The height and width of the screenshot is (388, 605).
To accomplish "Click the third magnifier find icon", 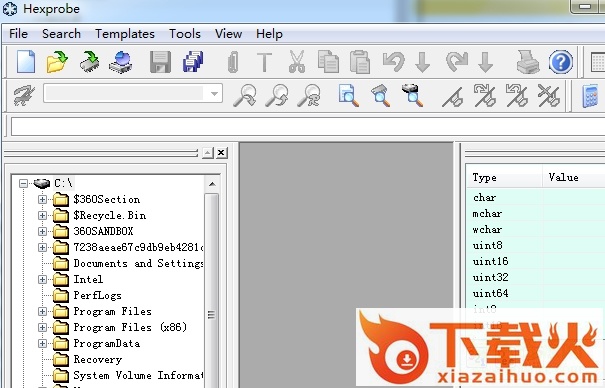I will (x=309, y=95).
